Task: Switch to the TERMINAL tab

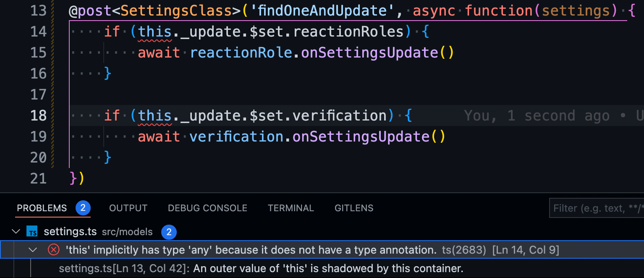Action: click(x=291, y=208)
